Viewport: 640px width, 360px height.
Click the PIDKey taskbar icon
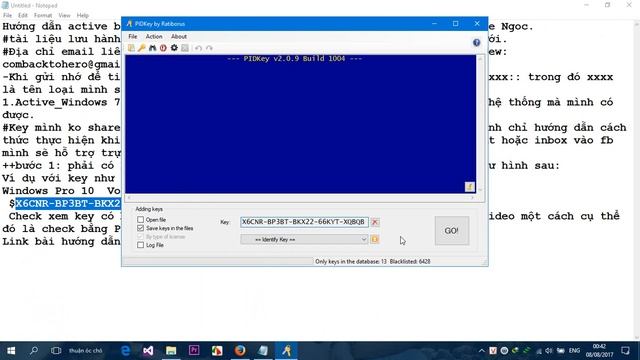pyautogui.click(x=287, y=351)
